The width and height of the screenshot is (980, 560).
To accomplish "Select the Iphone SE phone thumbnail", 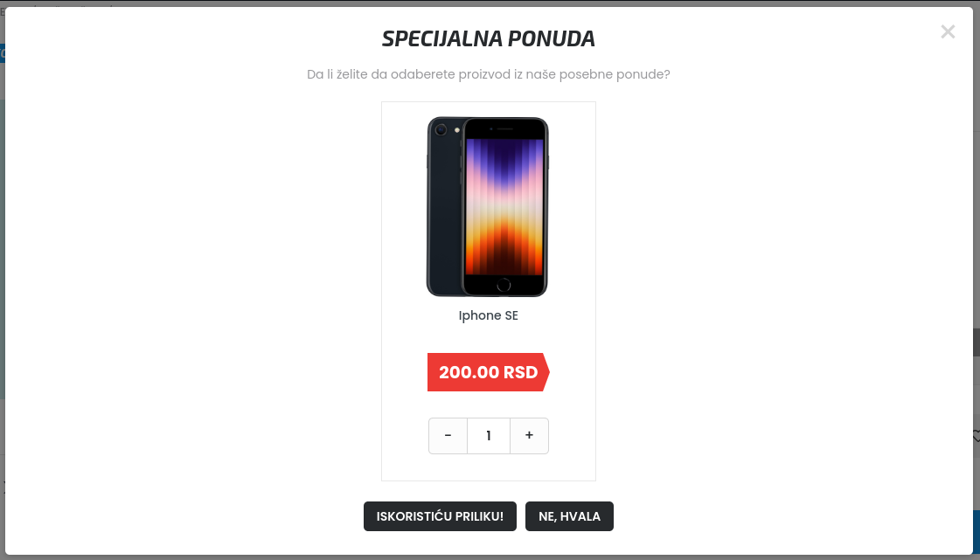I will coord(488,206).
